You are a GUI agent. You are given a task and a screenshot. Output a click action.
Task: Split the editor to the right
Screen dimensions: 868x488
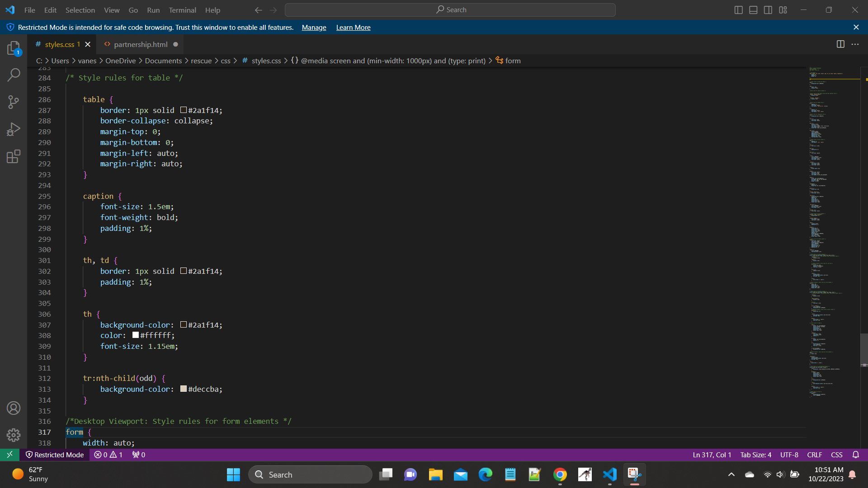840,44
